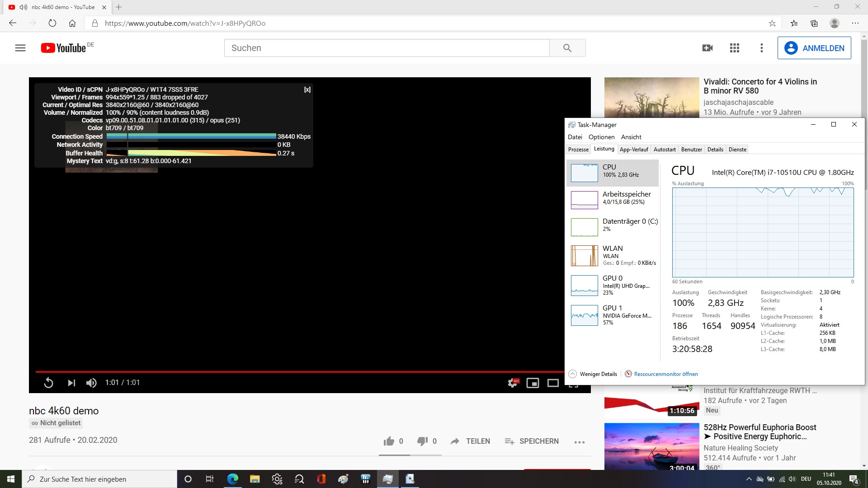Open YouTube hamburger guide menu
The width and height of the screenshot is (868, 488).
coord(20,48)
